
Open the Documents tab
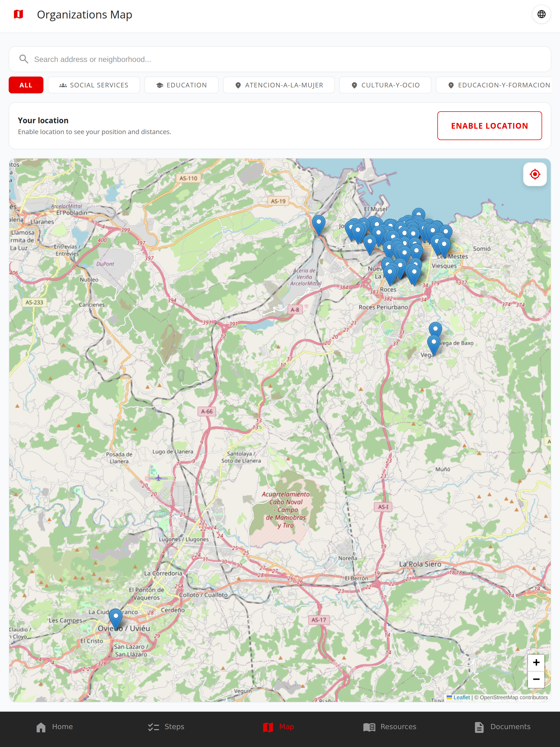[502, 727]
